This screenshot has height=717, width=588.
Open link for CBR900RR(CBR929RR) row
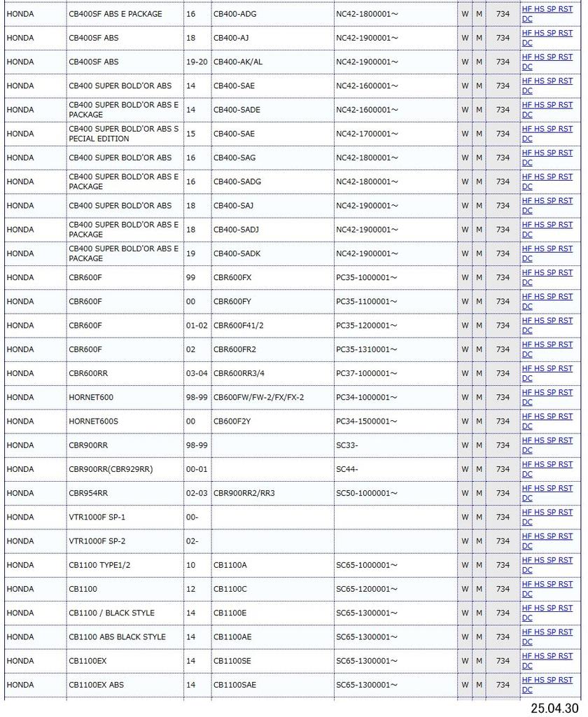(547, 464)
